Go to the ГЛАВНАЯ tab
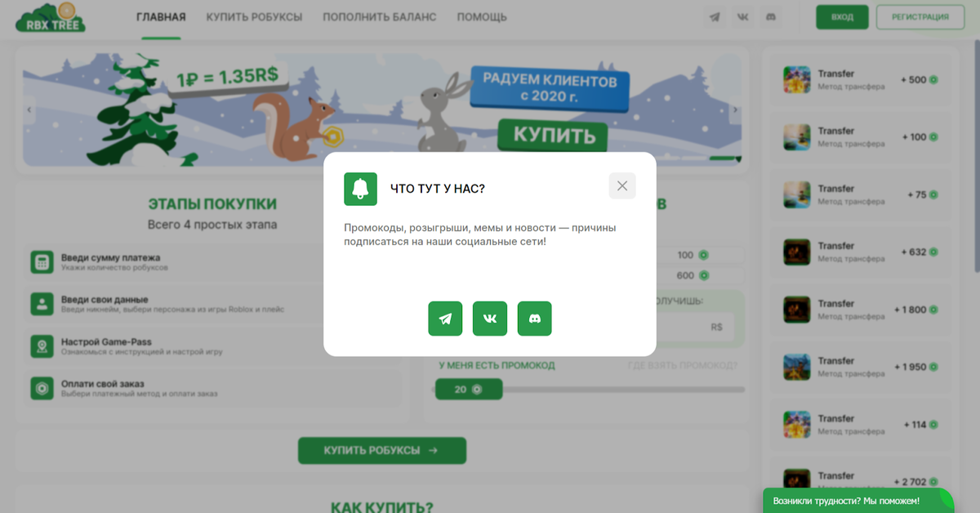This screenshot has width=980, height=513. coord(161,17)
